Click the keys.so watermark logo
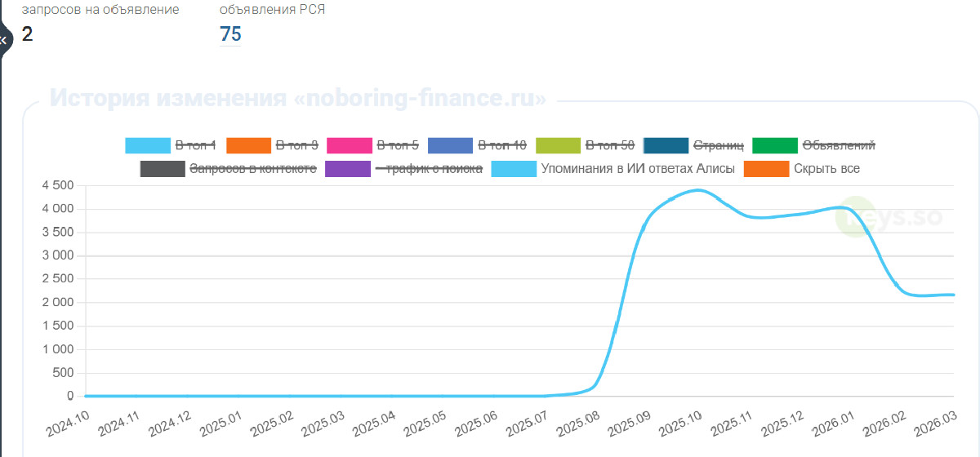The height and width of the screenshot is (457, 980). coord(889,217)
